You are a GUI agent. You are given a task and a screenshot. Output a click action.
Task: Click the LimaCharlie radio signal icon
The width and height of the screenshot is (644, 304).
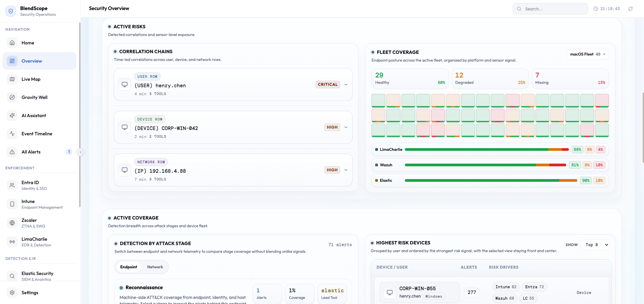click(12, 242)
